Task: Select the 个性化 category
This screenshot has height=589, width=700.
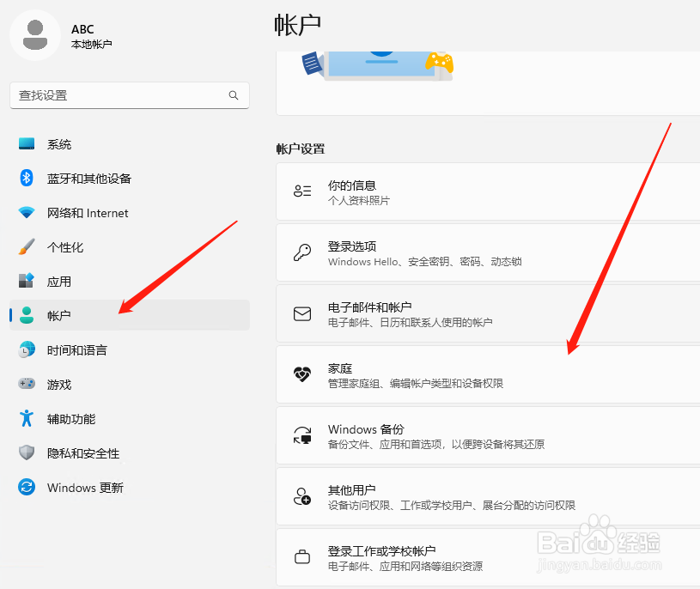Action: (130, 247)
